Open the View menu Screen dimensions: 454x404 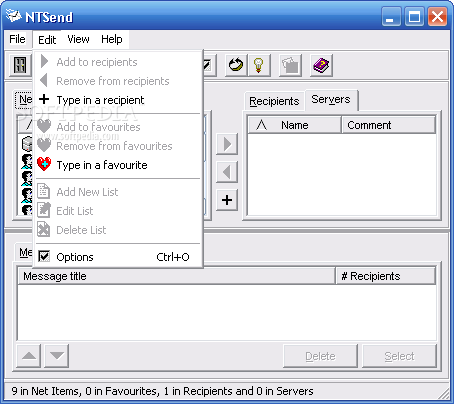point(78,39)
